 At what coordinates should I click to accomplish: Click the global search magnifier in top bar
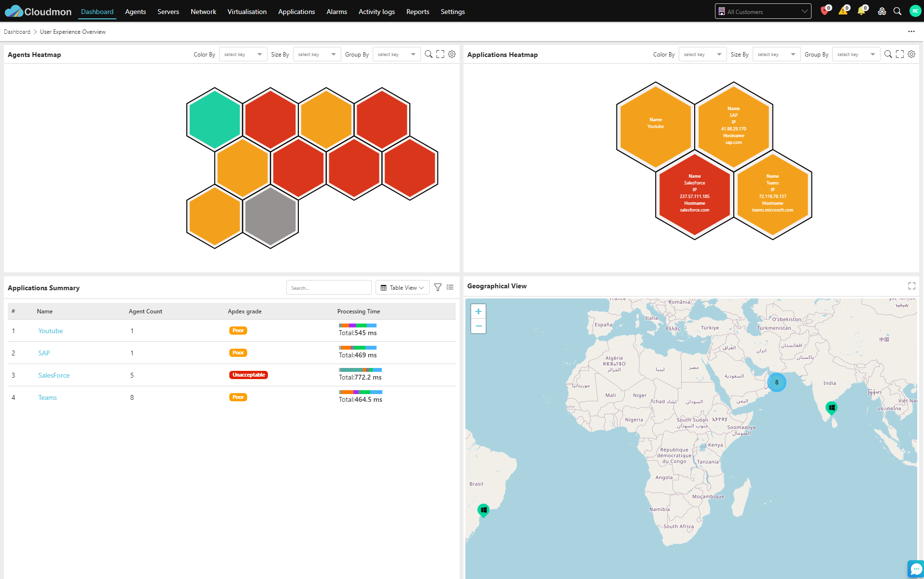[897, 12]
